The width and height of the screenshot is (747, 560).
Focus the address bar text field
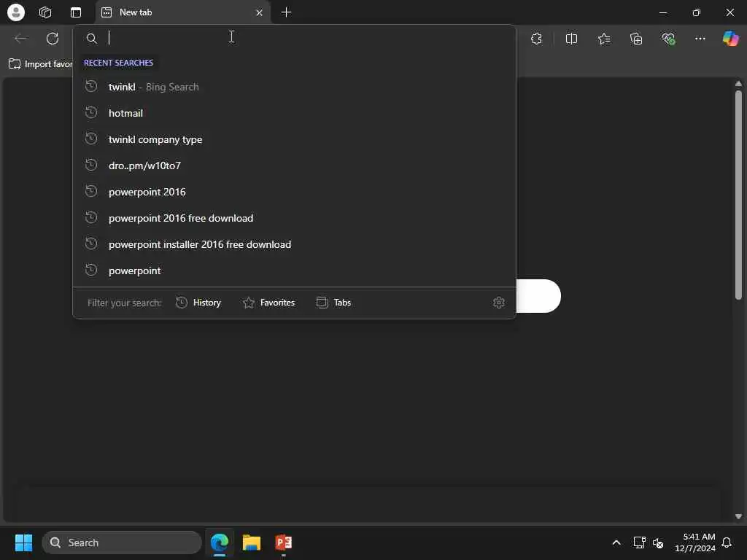[x=305, y=38]
